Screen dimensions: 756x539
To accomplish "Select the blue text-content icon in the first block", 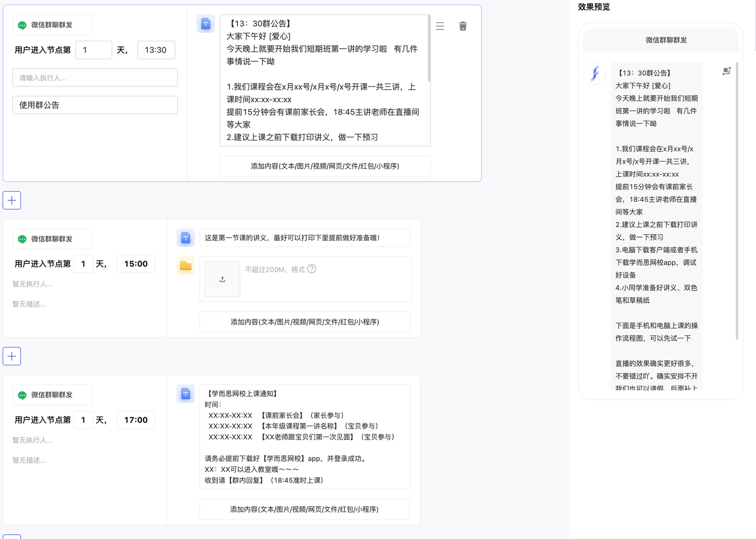I will click(x=206, y=23).
